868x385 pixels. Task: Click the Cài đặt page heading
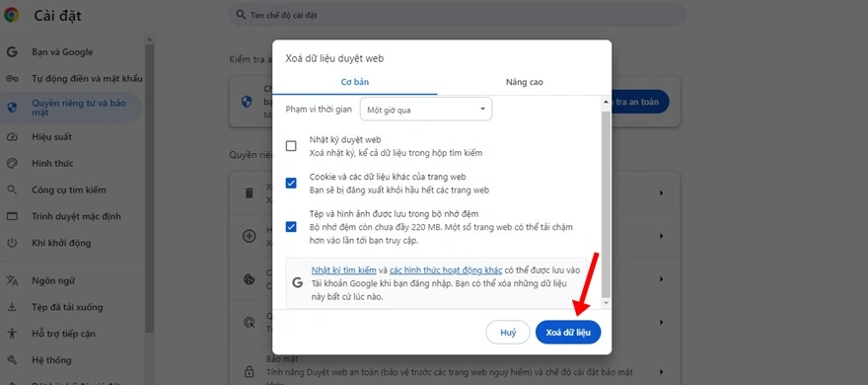pos(57,16)
